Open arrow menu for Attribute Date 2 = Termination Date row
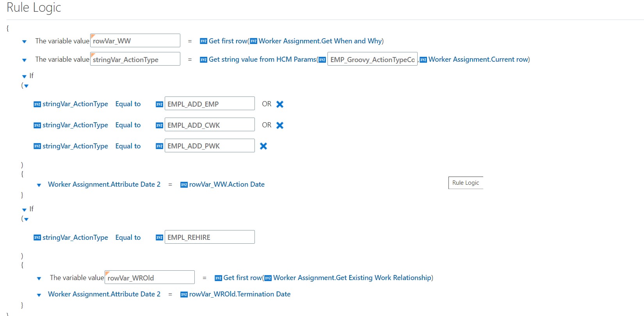Image resolution: width=644 pixels, height=316 pixels. pos(39,295)
